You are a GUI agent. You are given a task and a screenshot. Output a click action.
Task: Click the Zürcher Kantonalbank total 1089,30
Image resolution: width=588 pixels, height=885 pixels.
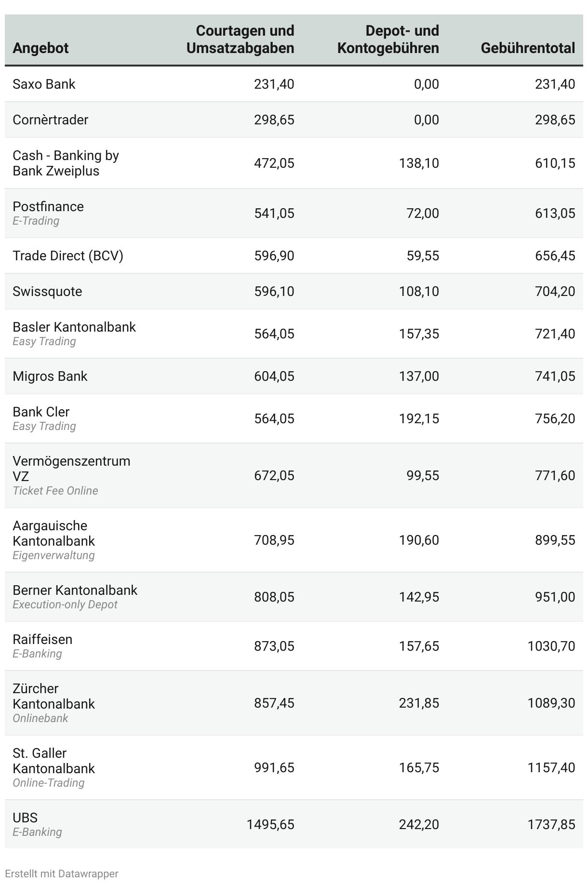click(x=551, y=703)
